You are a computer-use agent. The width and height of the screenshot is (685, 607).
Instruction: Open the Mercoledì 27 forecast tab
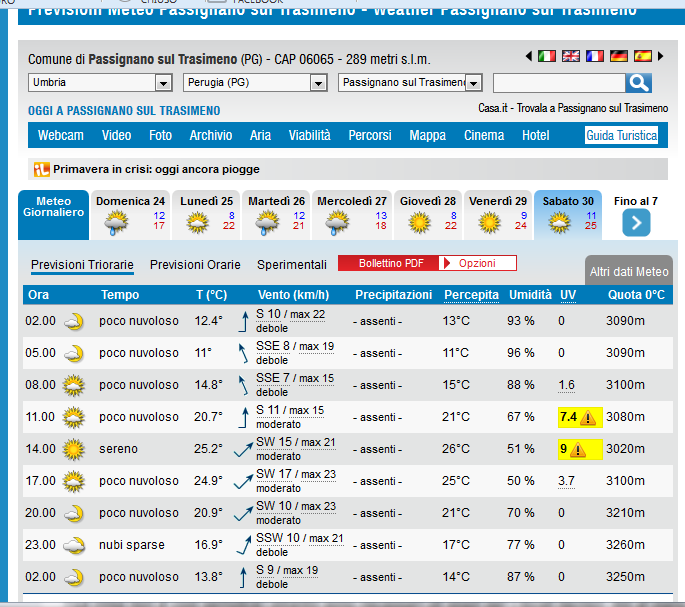[352, 215]
